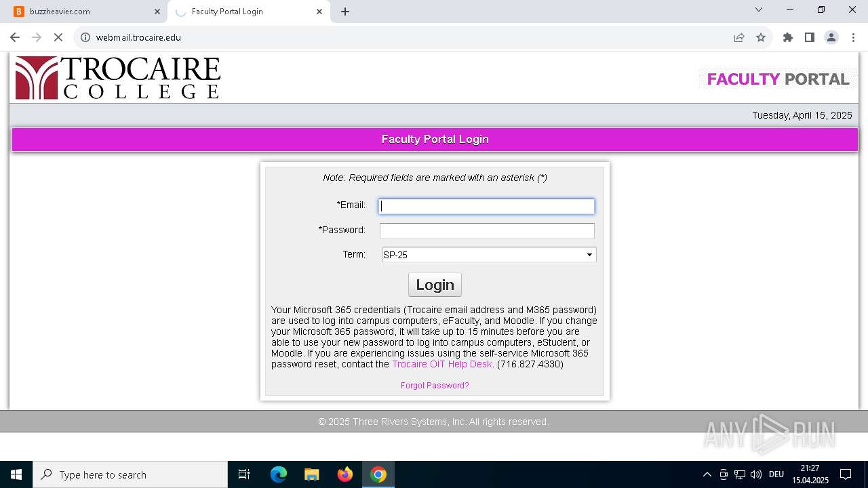Click the Tuesday, April 15, 2025 date text
The image size is (868, 488).
pos(802,115)
